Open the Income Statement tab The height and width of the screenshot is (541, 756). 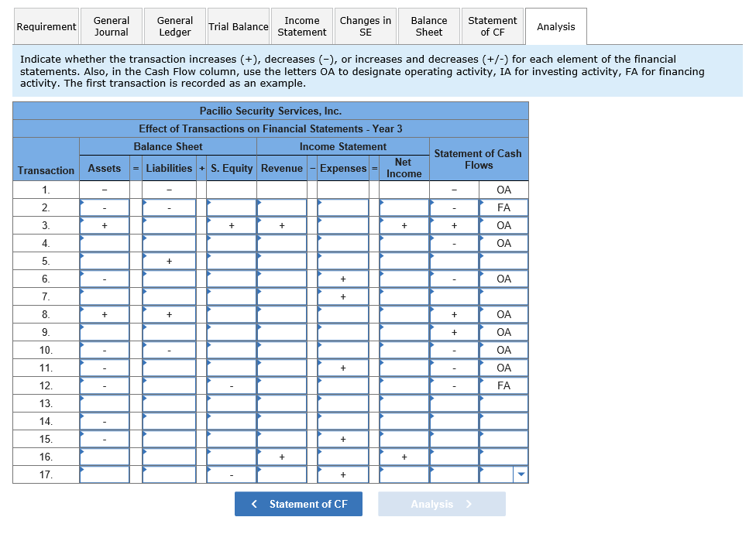[301, 26]
